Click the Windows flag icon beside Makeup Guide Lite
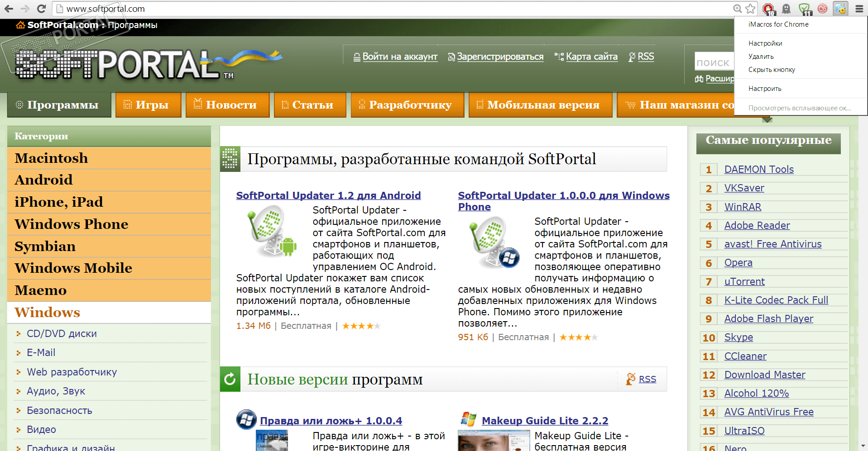The width and height of the screenshot is (868, 451). click(x=468, y=419)
